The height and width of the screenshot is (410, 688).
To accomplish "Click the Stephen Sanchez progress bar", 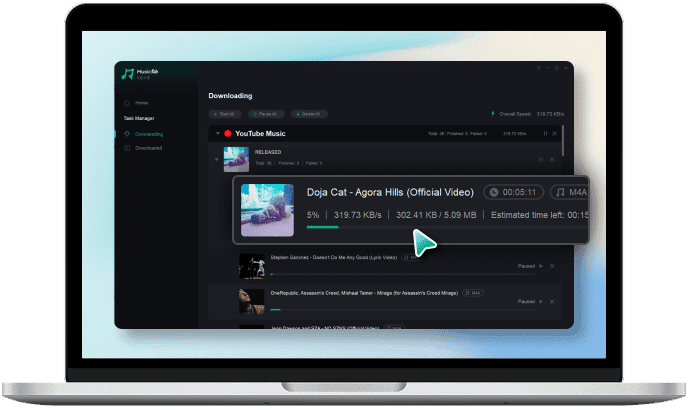I will 402,274.
